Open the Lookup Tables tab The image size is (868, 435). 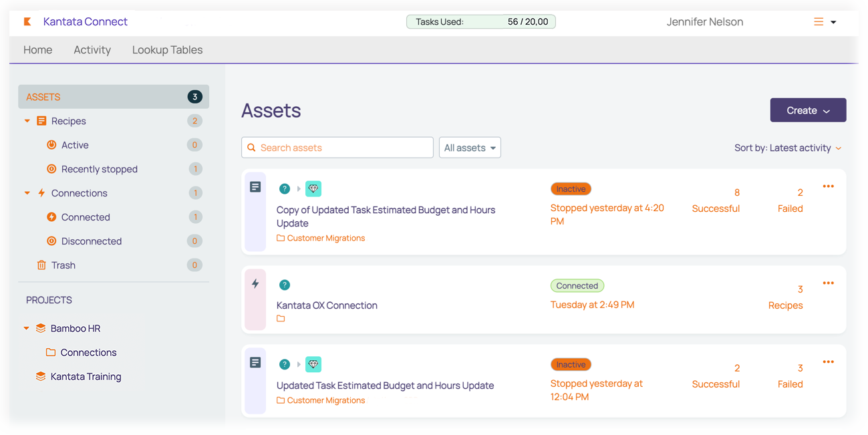click(167, 50)
